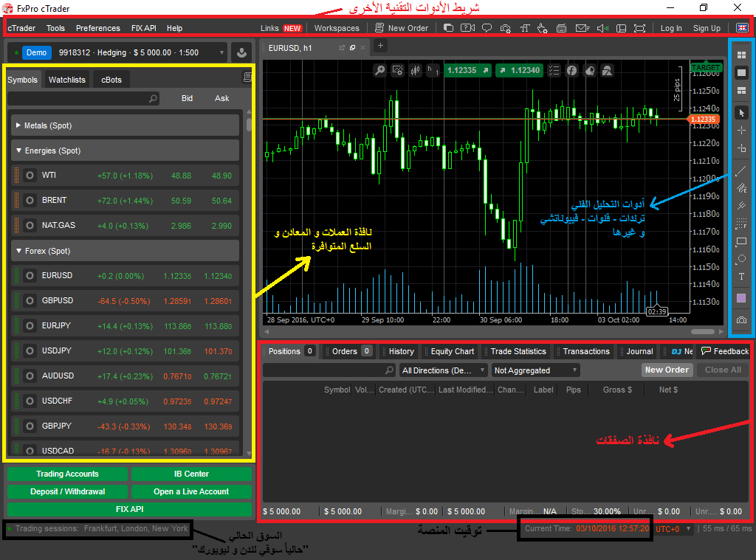
Task: Select the multi-chart grid layout icon
Action: click(x=741, y=55)
